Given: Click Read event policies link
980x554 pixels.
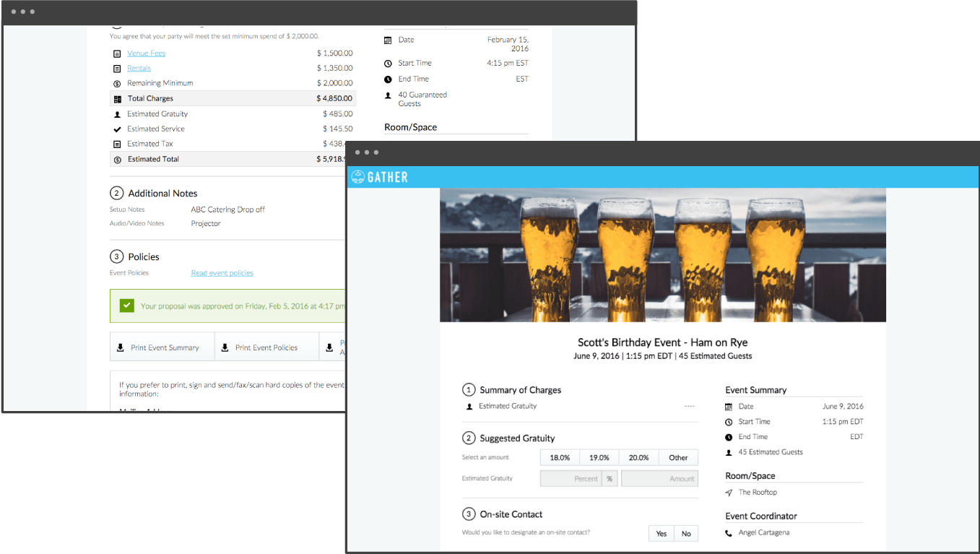Looking at the screenshot, I should [222, 273].
